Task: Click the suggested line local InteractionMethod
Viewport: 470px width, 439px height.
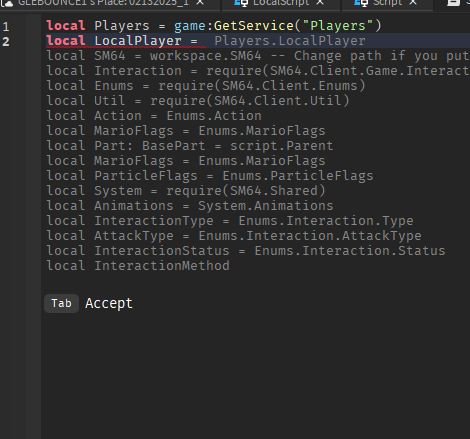Action: [138, 266]
